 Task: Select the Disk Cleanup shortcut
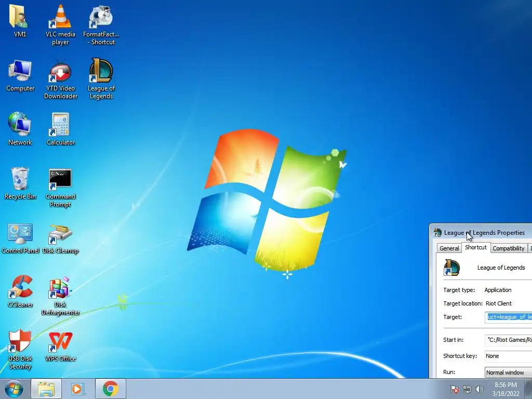click(60, 239)
